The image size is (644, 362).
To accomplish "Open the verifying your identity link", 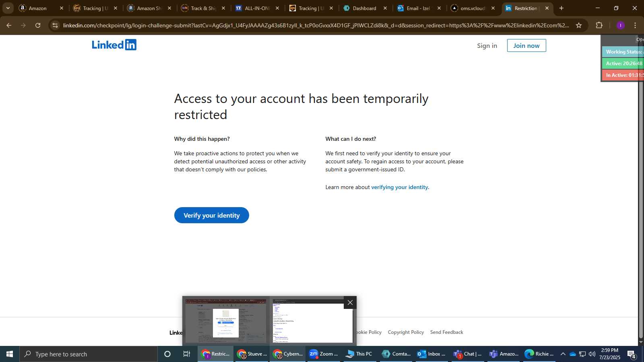I will [399, 187].
